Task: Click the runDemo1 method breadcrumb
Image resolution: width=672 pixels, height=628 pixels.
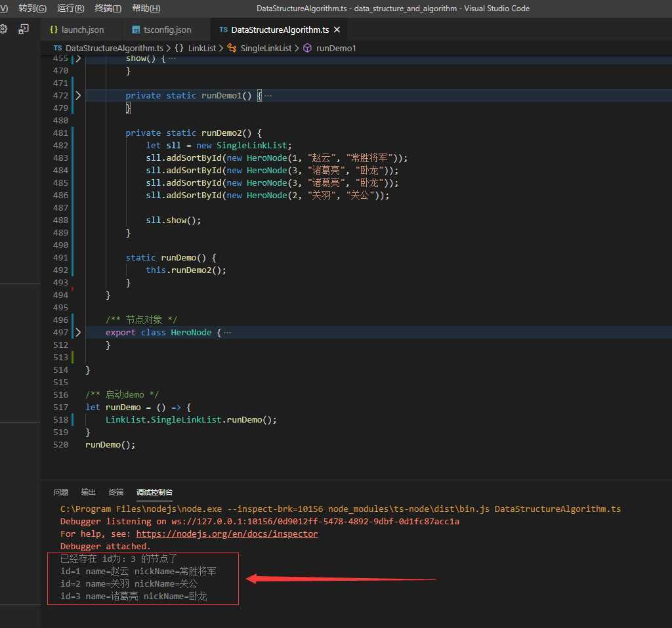Action: (x=336, y=48)
